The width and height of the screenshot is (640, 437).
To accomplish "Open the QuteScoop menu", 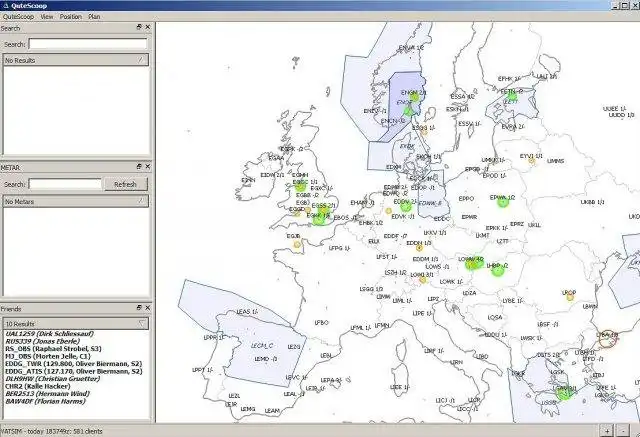I will (18, 17).
